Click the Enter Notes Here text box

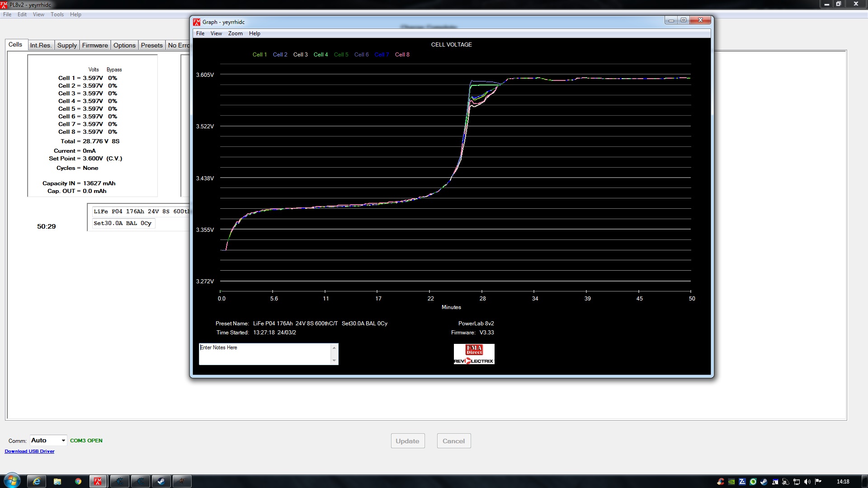click(x=265, y=353)
